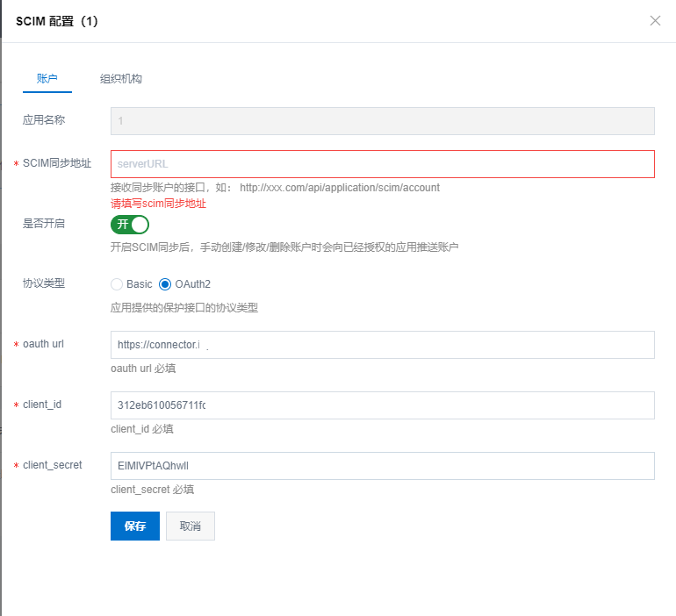Viewport: 676px width, 616px height.
Task: Click into the oauth url field
Action: [x=382, y=345]
